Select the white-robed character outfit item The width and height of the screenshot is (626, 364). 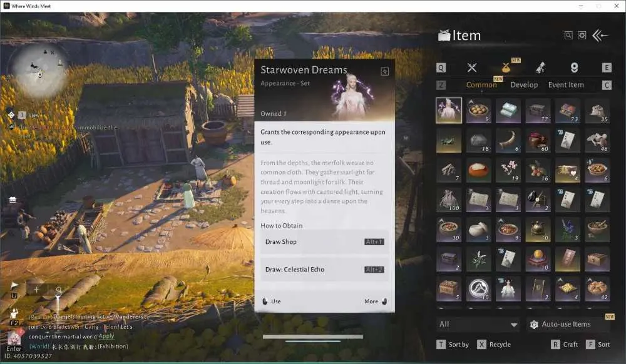pos(508,288)
